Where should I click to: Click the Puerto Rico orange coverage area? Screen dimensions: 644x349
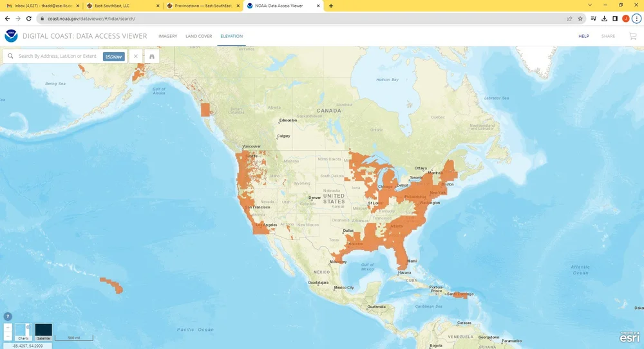[x=461, y=295]
